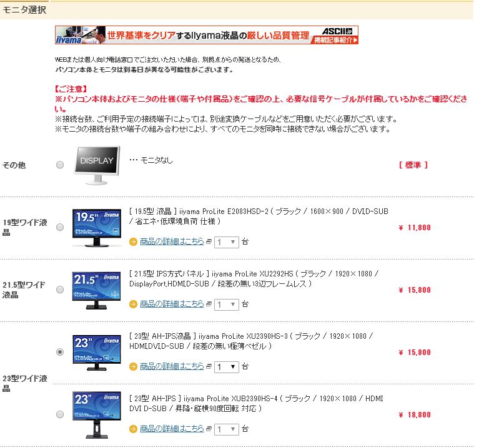484x448 pixels.
Task: Open quantity dropdown for XUB2390HS-4 monitor
Action: point(227,429)
